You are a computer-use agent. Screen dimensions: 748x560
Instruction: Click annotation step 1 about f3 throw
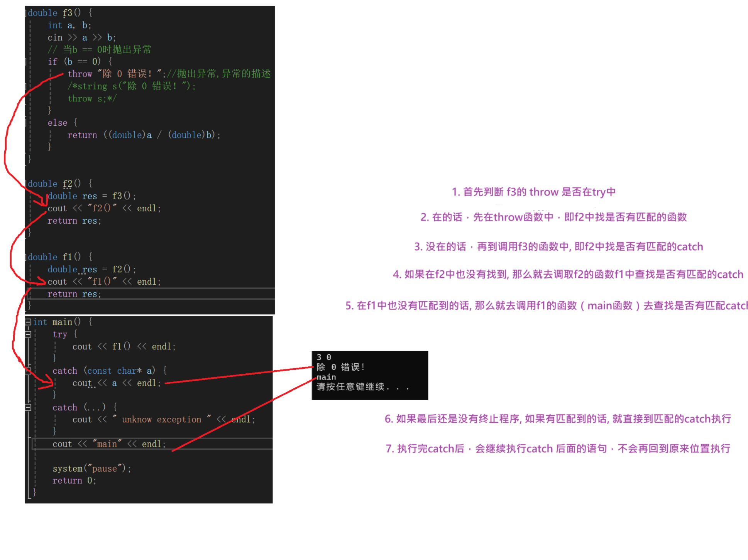point(533,192)
